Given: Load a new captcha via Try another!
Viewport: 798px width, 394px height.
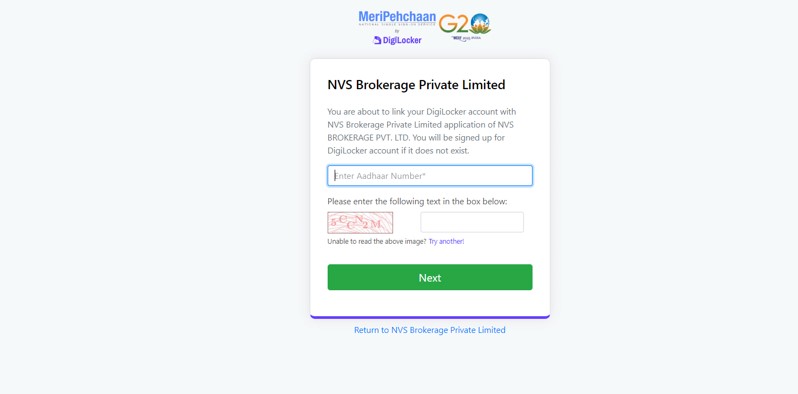Looking at the screenshot, I should (446, 242).
